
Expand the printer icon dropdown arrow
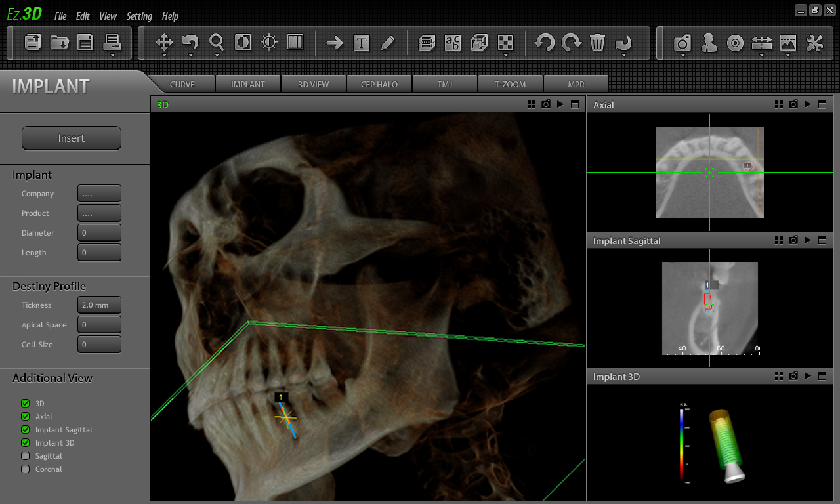112,55
